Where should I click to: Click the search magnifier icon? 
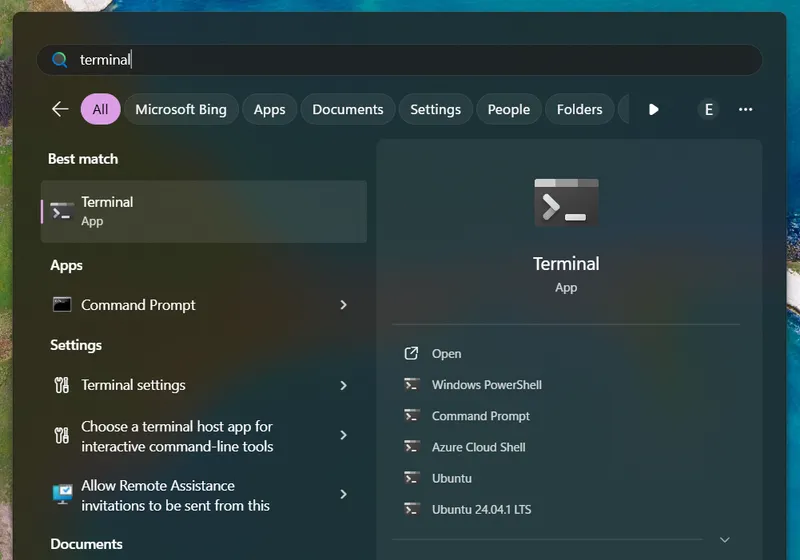60,60
